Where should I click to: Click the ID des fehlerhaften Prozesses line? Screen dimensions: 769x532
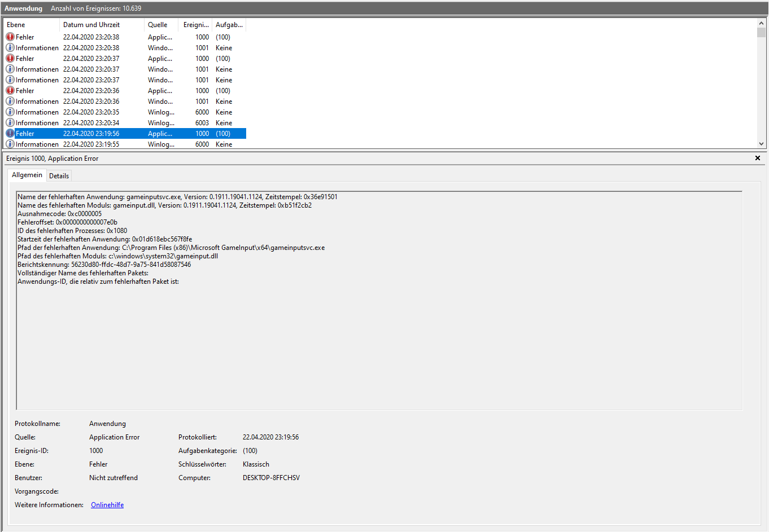pos(72,231)
